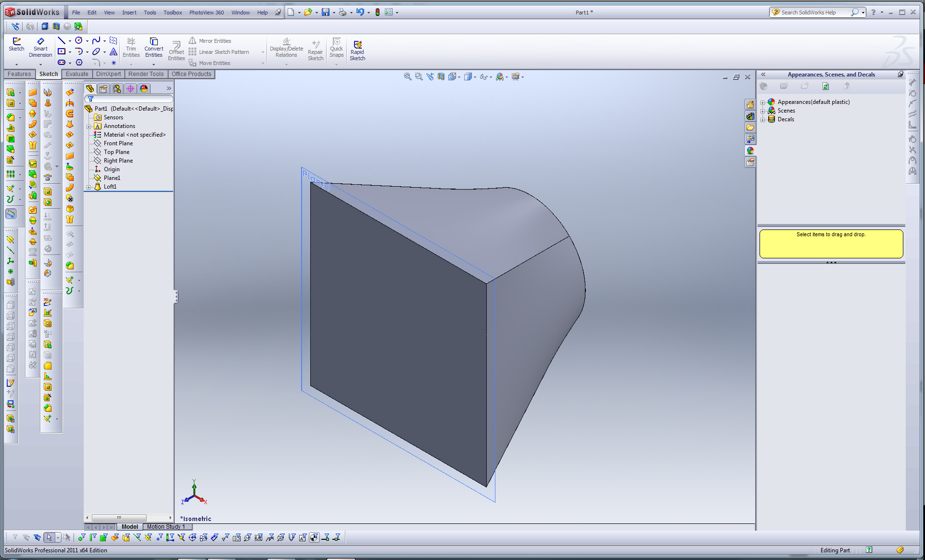Open the PhotoView 360 menu
The image size is (925, 560).
click(206, 13)
